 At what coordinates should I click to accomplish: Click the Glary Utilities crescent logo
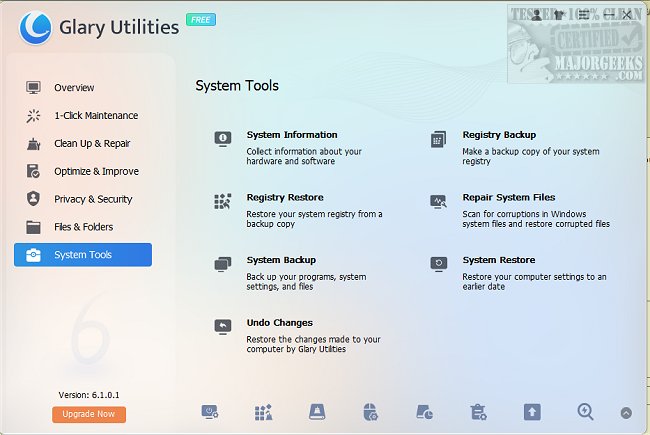[x=35, y=28]
